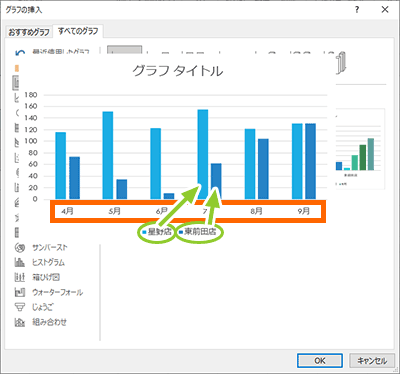Image resolution: width=400 pixels, height=374 pixels.
Task: Switch to the おすすめグラフ tab
Action: coord(29,32)
